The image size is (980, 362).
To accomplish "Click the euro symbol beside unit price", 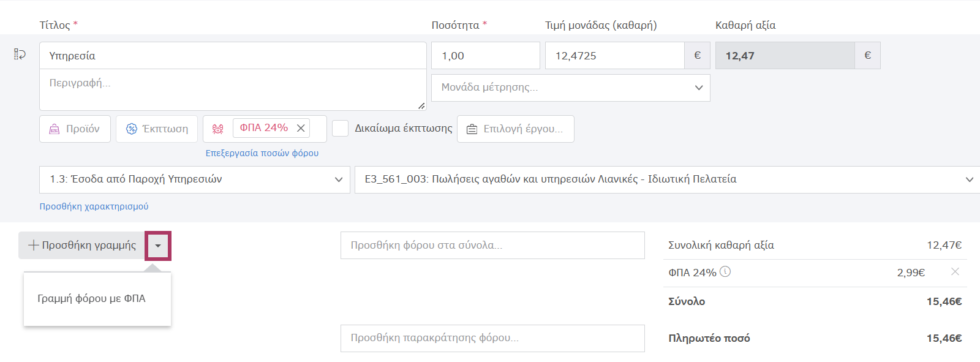I will point(697,55).
